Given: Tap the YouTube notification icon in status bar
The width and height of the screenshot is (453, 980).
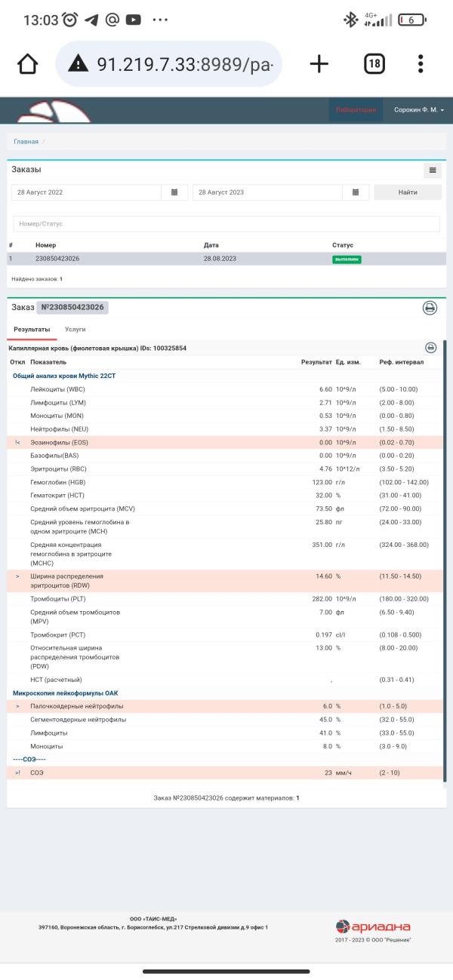Looking at the screenshot, I should [x=134, y=20].
